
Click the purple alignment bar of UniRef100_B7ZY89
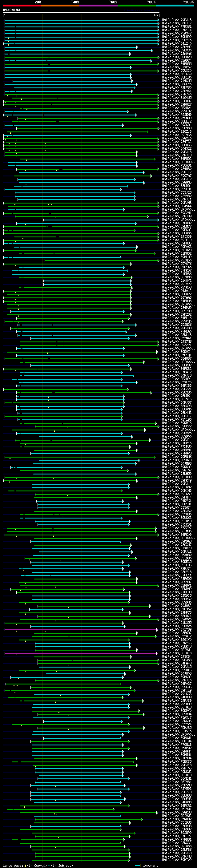click(x=81, y=629)
